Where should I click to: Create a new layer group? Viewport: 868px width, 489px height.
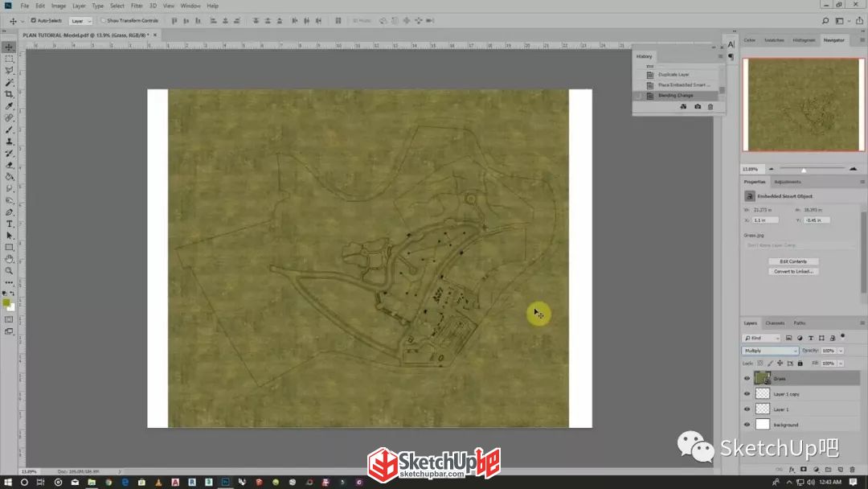tap(828, 470)
